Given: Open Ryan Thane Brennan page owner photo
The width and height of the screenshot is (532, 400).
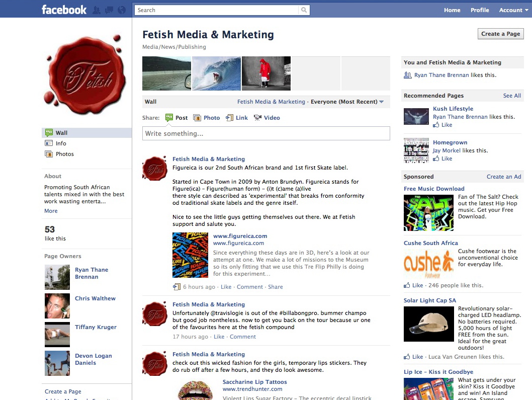Looking at the screenshot, I should click(x=57, y=277).
